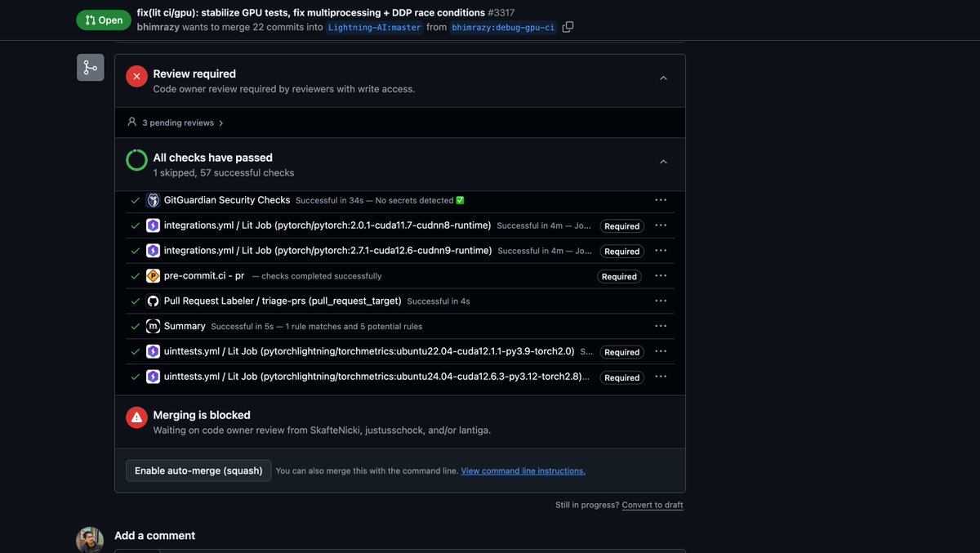Click the Enable auto-merge (squash) button
The image size is (980, 553).
click(198, 470)
